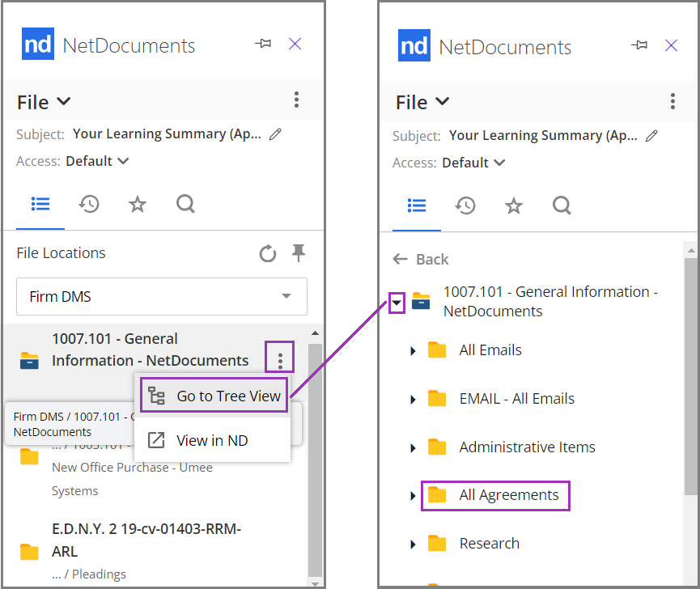
Task: Select the Administrative Items folder
Action: point(526,447)
